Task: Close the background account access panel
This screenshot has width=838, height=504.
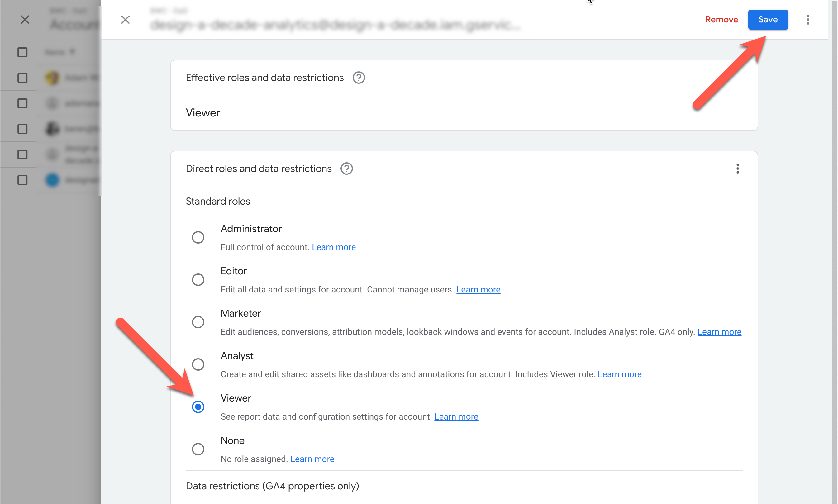Action: click(25, 20)
